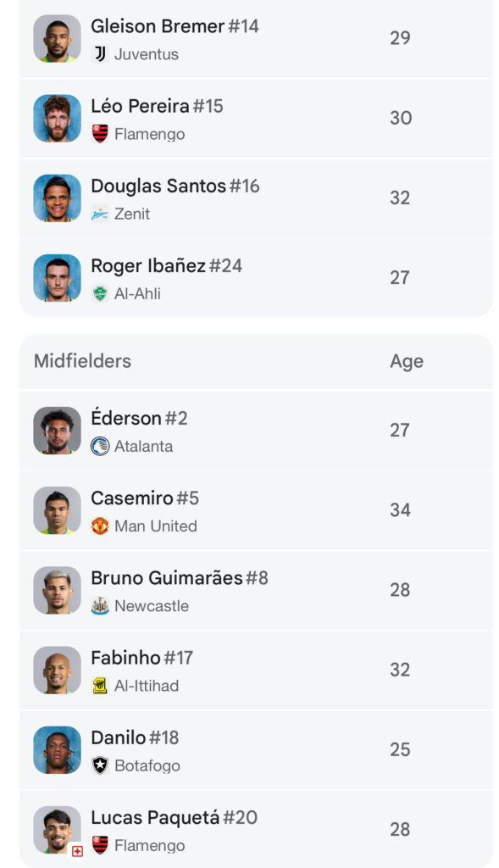
Task: Click red injury badge on Lucas Paquetá
Action: [x=77, y=851]
